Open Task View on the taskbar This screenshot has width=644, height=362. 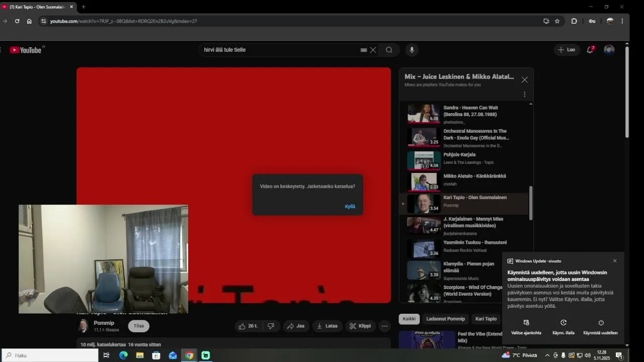107,355
